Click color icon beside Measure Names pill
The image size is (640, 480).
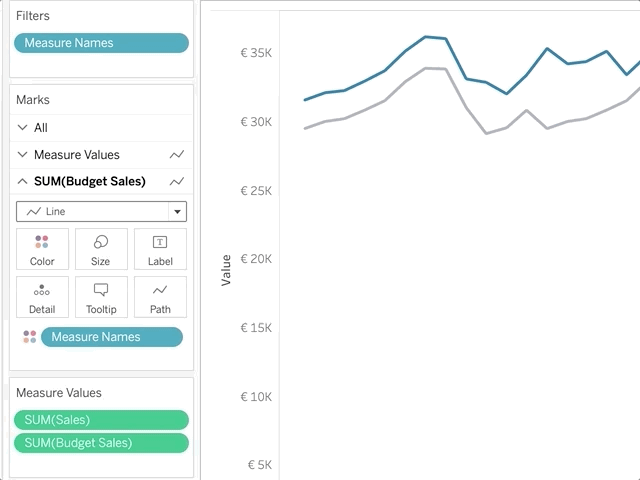[30, 337]
